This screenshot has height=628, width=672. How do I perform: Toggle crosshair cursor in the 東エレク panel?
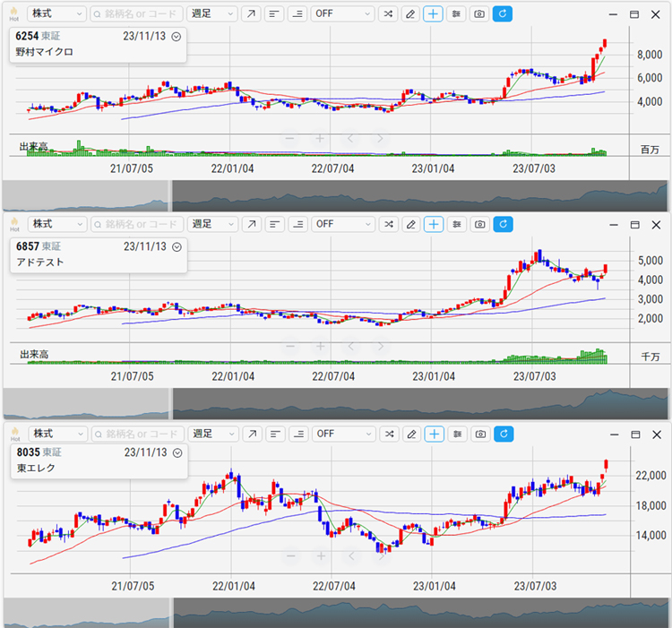tap(434, 434)
